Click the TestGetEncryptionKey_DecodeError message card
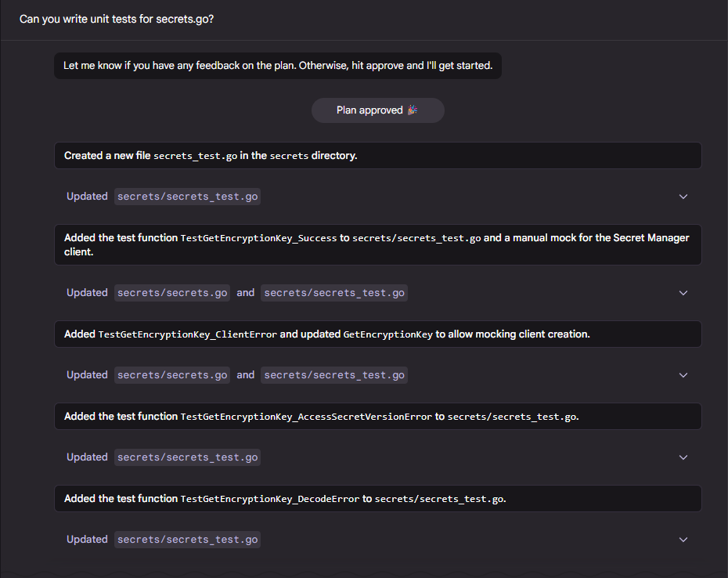Screen dimensions: 728x578 pyautogui.click(x=377, y=498)
